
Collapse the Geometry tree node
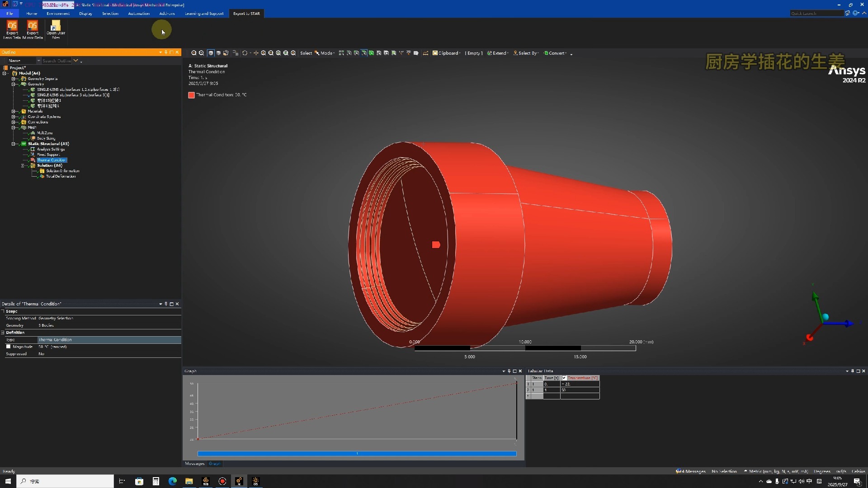(13, 84)
